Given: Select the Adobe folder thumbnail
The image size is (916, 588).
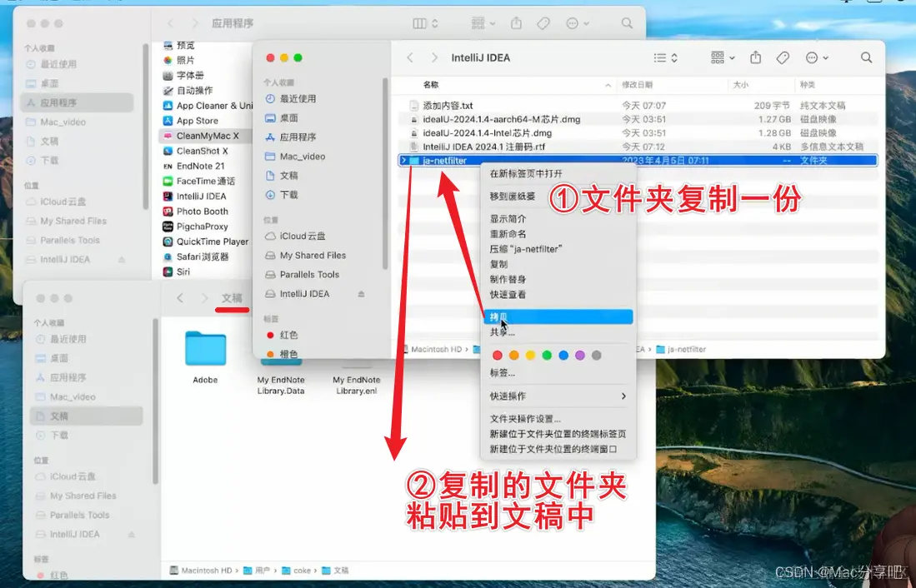Looking at the screenshot, I should tap(204, 350).
